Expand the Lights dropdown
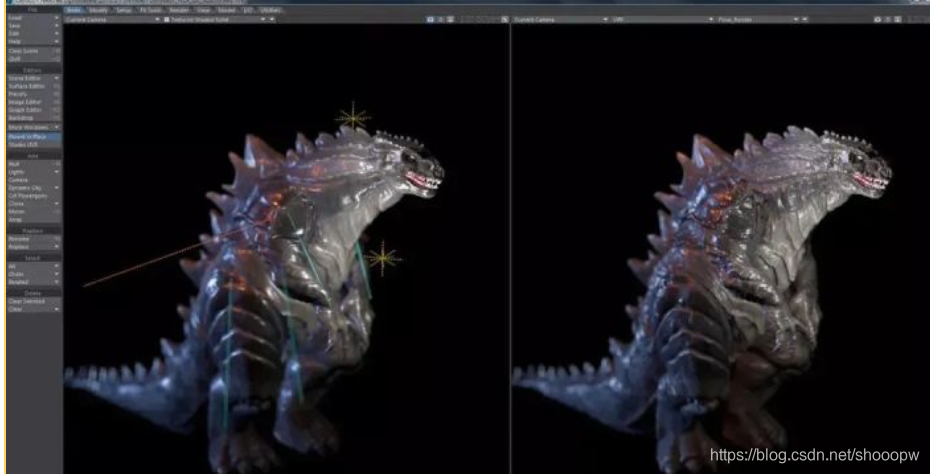 (x=34, y=171)
